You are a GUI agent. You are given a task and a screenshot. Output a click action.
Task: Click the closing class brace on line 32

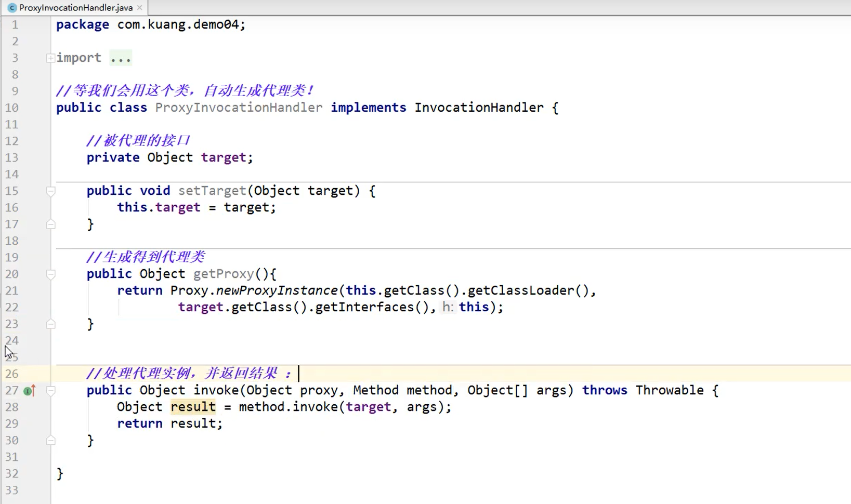click(x=60, y=473)
